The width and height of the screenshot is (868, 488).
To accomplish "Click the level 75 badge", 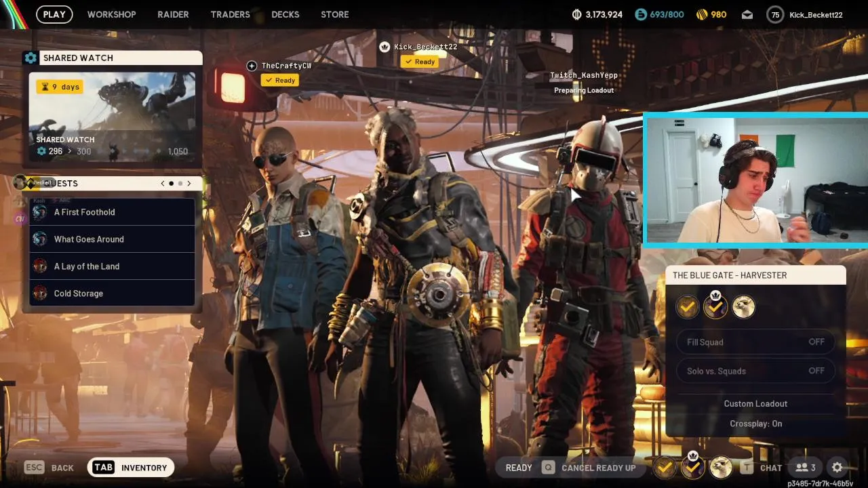I will 775,14.
